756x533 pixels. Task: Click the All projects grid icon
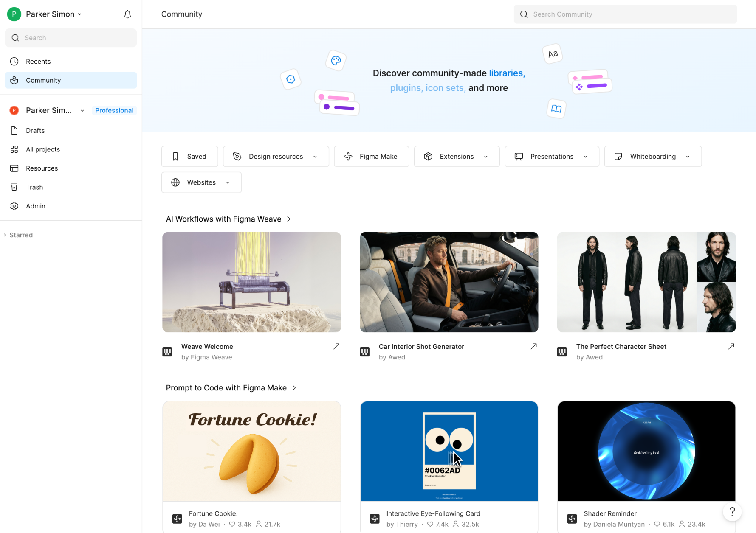(x=14, y=149)
